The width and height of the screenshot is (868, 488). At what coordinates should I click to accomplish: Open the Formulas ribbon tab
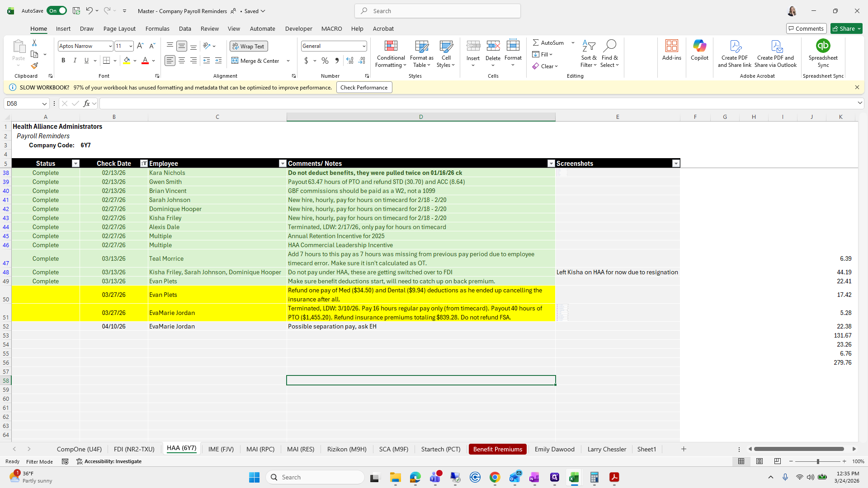(157, 28)
